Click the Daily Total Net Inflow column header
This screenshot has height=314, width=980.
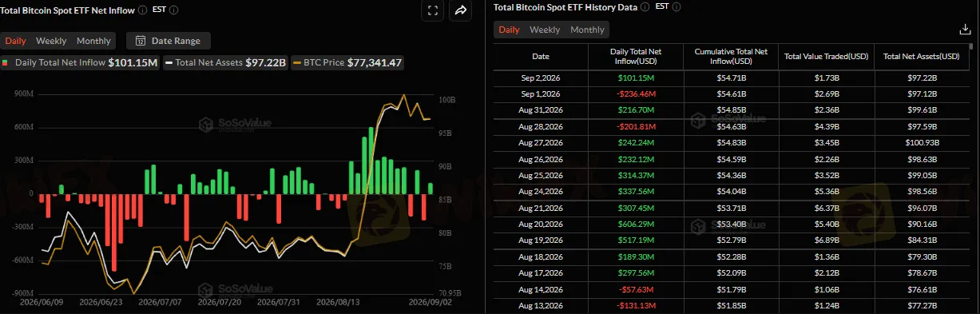pos(635,57)
